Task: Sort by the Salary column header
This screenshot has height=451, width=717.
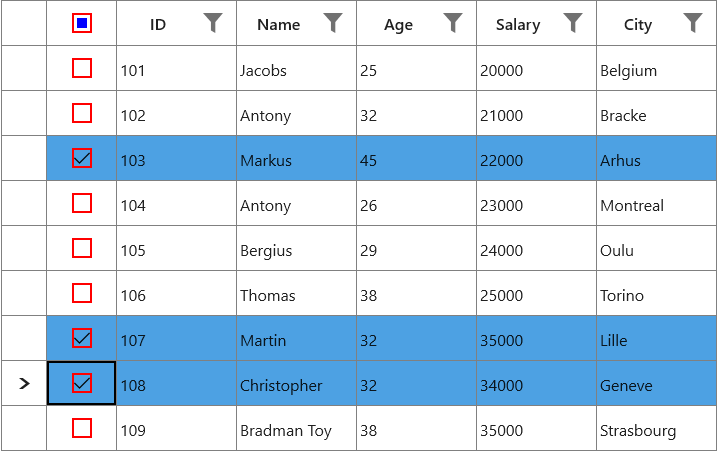Action: (x=517, y=25)
